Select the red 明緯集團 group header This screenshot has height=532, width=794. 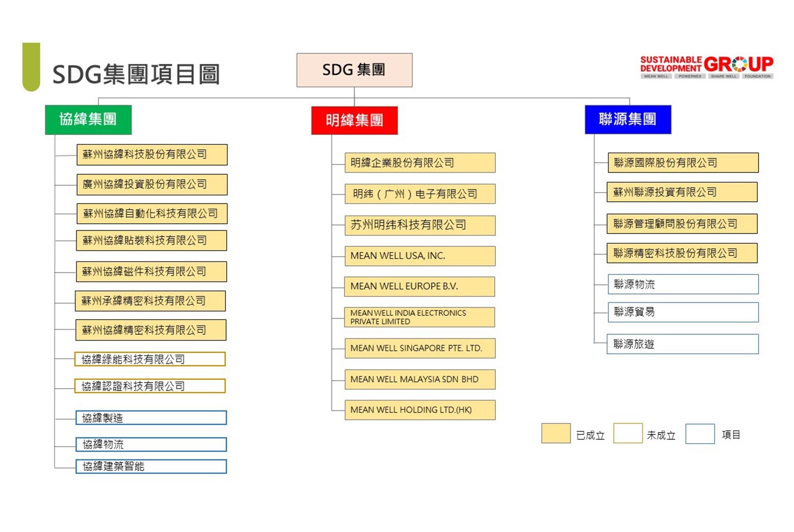[354, 120]
